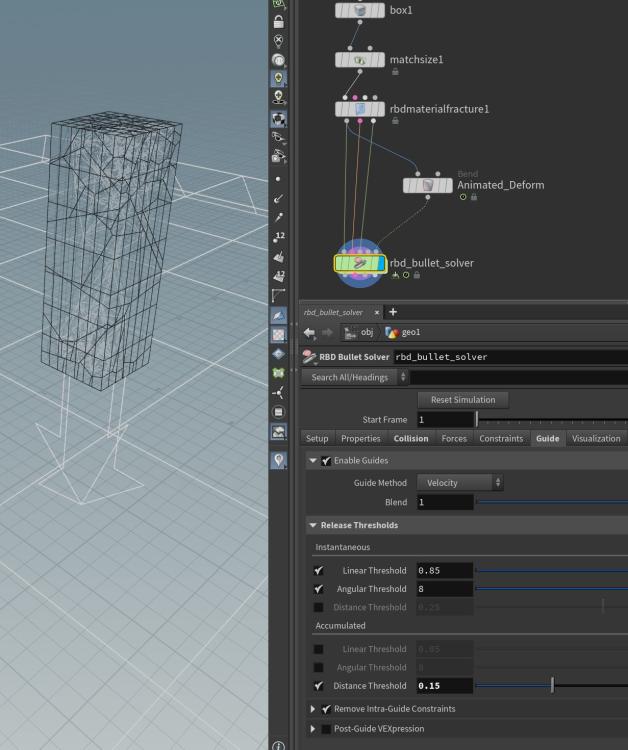Toggle the viewport lock padlock icon
628x750 pixels.
coord(278,22)
